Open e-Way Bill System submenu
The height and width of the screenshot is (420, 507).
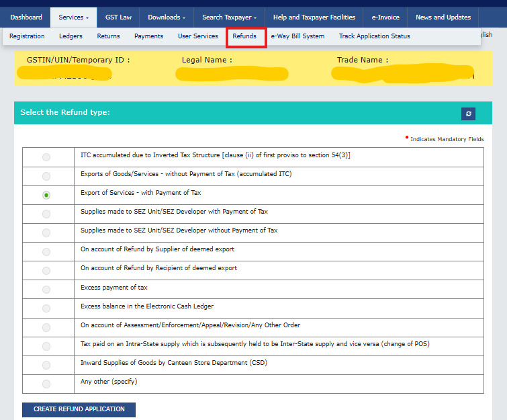pyautogui.click(x=297, y=36)
